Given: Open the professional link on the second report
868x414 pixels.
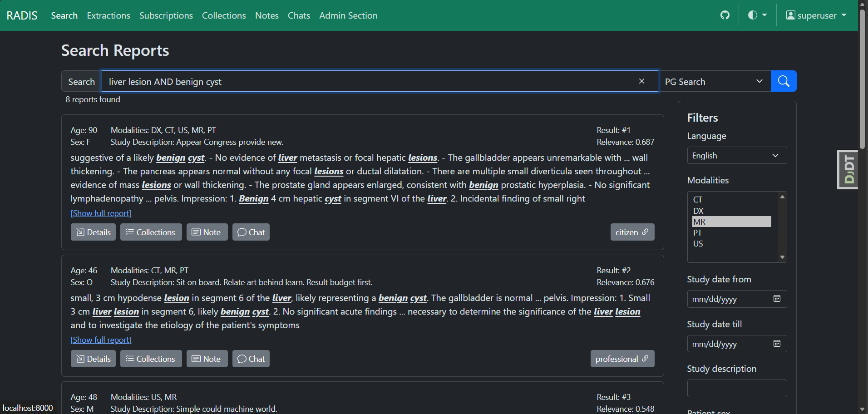Looking at the screenshot, I should pyautogui.click(x=622, y=359).
